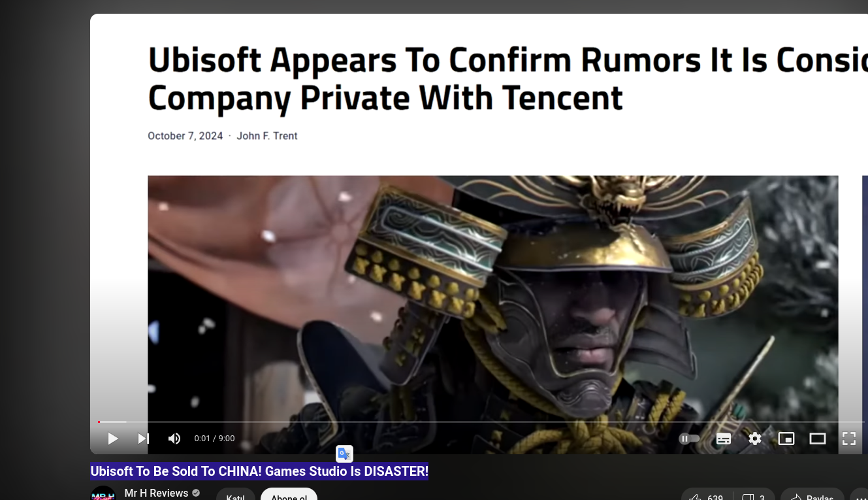Activate miniplayer mode
The height and width of the screenshot is (500, 868).
pos(786,439)
